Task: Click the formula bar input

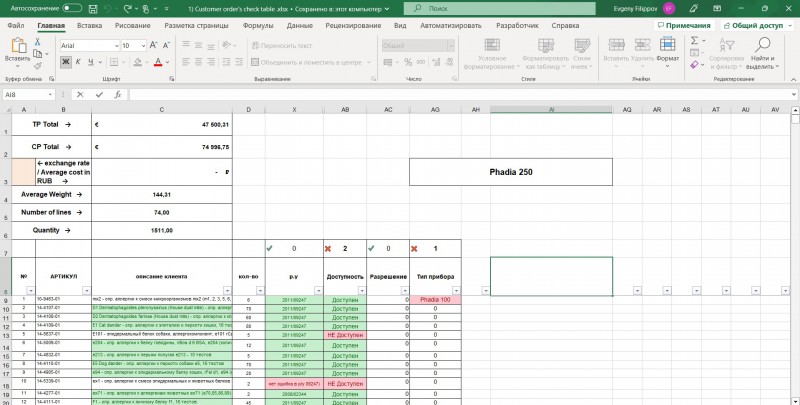Action: [x=459, y=94]
